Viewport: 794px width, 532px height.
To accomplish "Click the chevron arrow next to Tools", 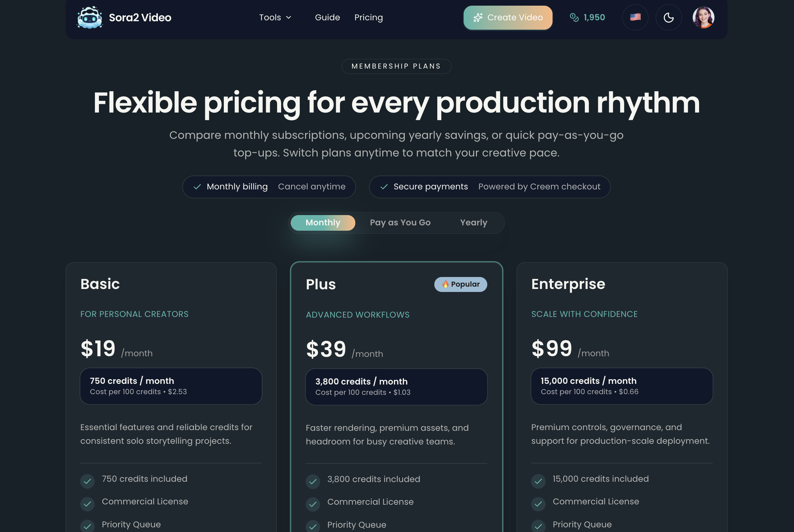I will (x=288, y=17).
